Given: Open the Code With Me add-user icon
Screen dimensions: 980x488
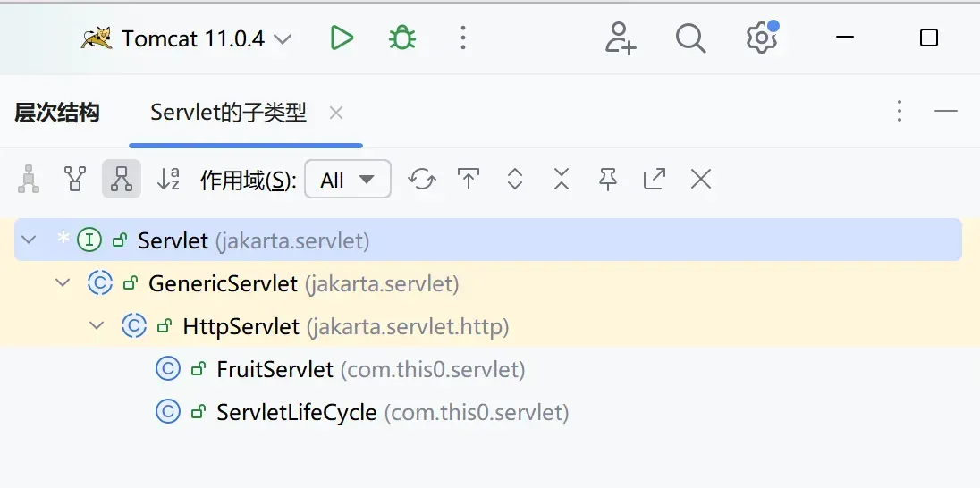Looking at the screenshot, I should (x=621, y=38).
